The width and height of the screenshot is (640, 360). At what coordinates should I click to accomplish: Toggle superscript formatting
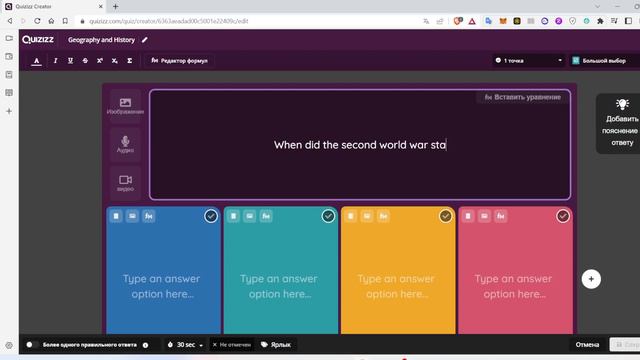[100, 61]
